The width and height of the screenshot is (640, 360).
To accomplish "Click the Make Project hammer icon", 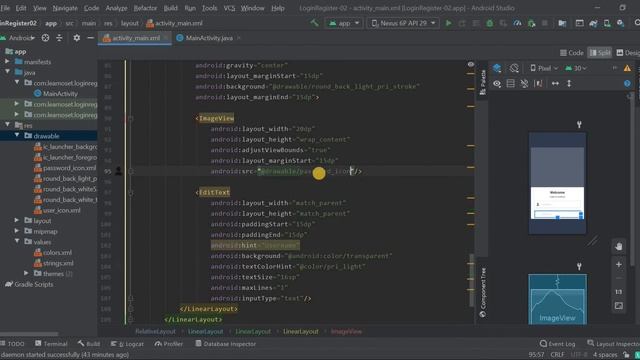I will (x=314, y=23).
